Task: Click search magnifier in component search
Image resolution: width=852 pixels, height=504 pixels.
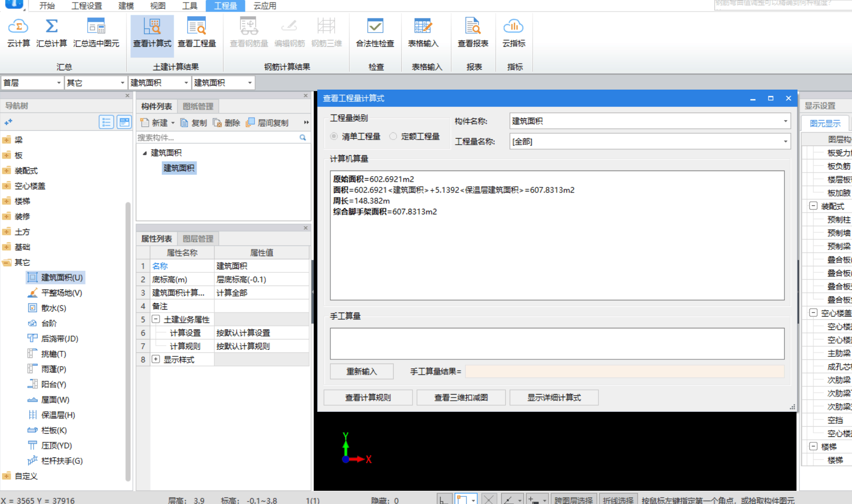Action: click(x=303, y=137)
